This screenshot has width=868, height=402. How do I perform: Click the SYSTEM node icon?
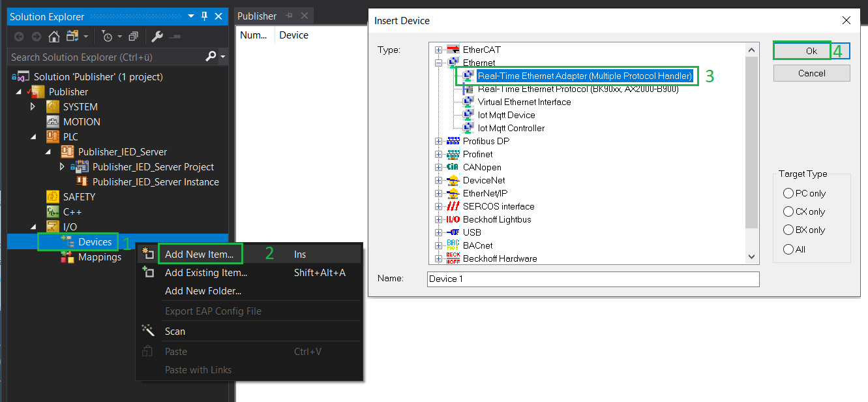coord(53,106)
